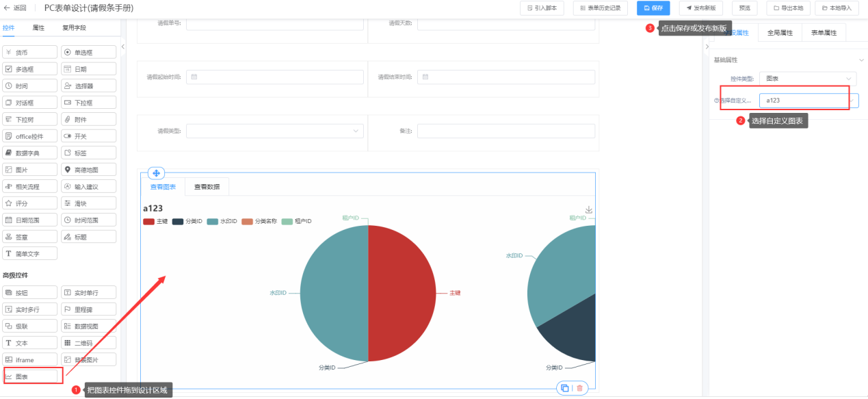This screenshot has height=399, width=868.
Task: Click the 请假天数 input field
Action: [505, 23]
